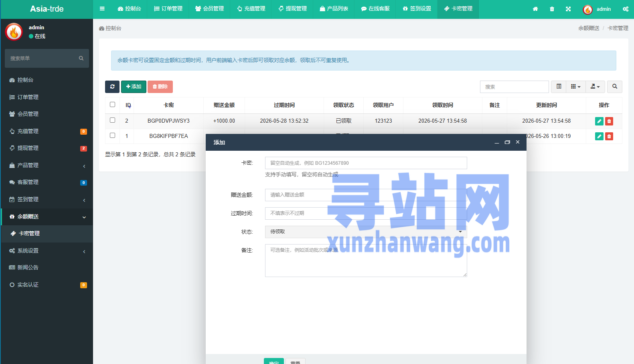The width and height of the screenshot is (634, 364).
Task: Open 充值管理 in the sidebar
Action: pyautogui.click(x=47, y=131)
